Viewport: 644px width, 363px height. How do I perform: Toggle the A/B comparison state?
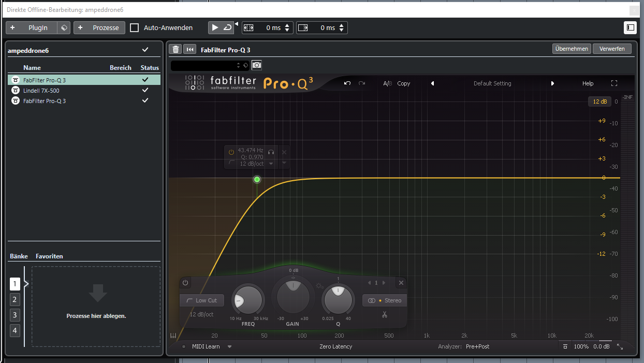click(387, 83)
